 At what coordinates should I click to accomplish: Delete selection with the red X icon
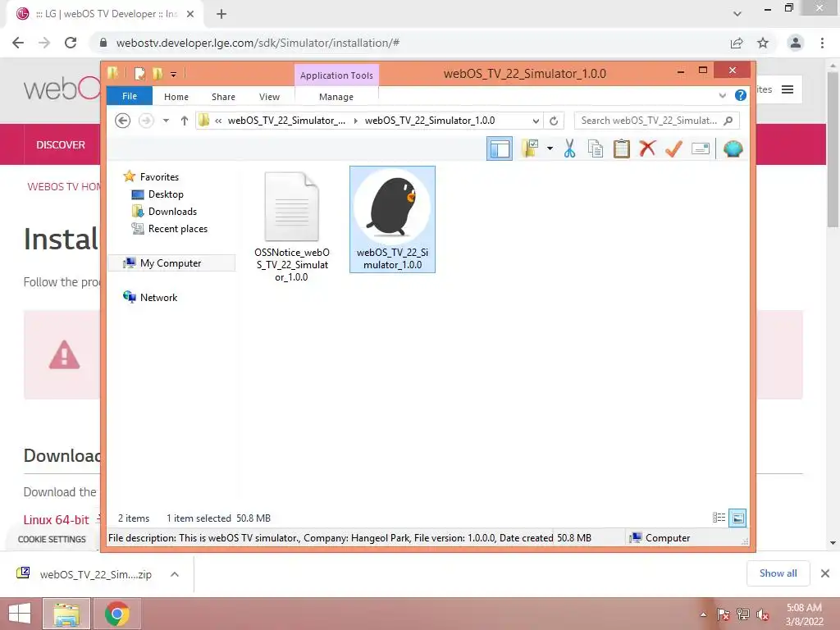(x=647, y=148)
